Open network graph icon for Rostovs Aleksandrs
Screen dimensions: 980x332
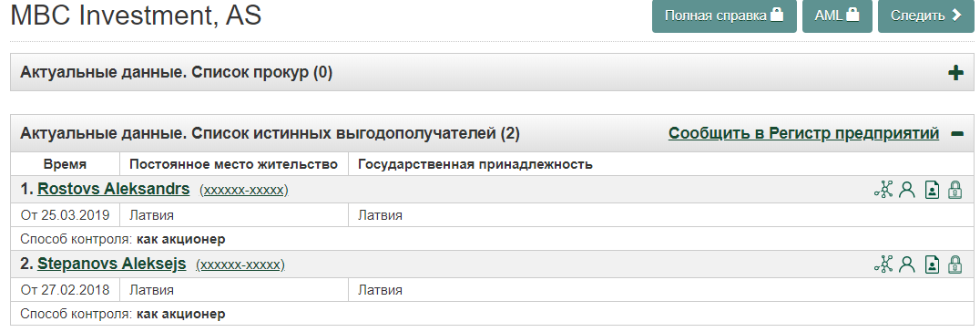click(x=883, y=190)
